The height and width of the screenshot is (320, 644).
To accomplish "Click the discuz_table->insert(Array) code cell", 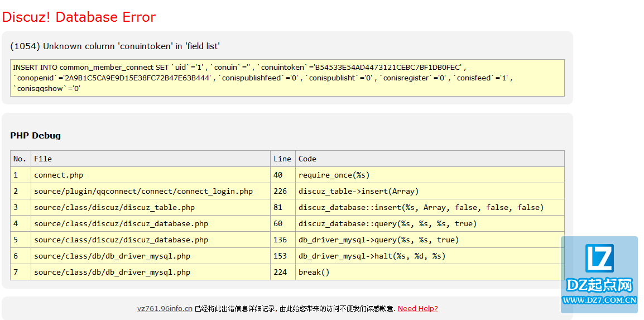I will coord(358,191).
